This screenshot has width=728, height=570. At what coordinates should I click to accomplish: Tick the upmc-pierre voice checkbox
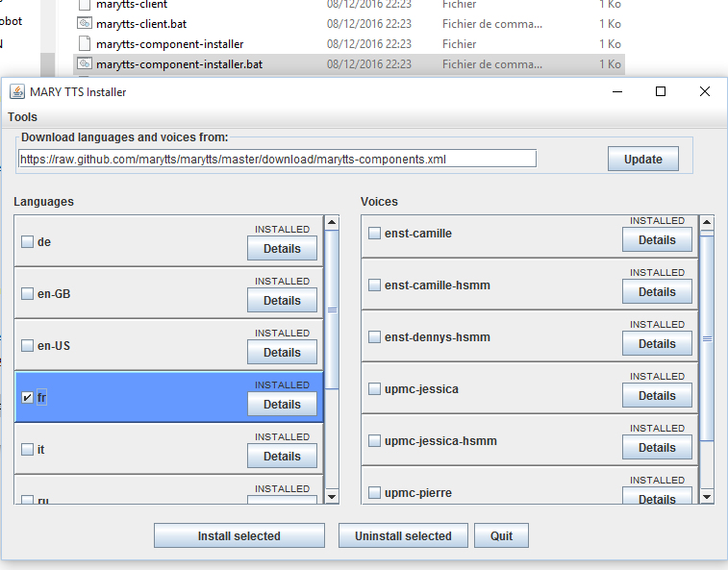374,492
